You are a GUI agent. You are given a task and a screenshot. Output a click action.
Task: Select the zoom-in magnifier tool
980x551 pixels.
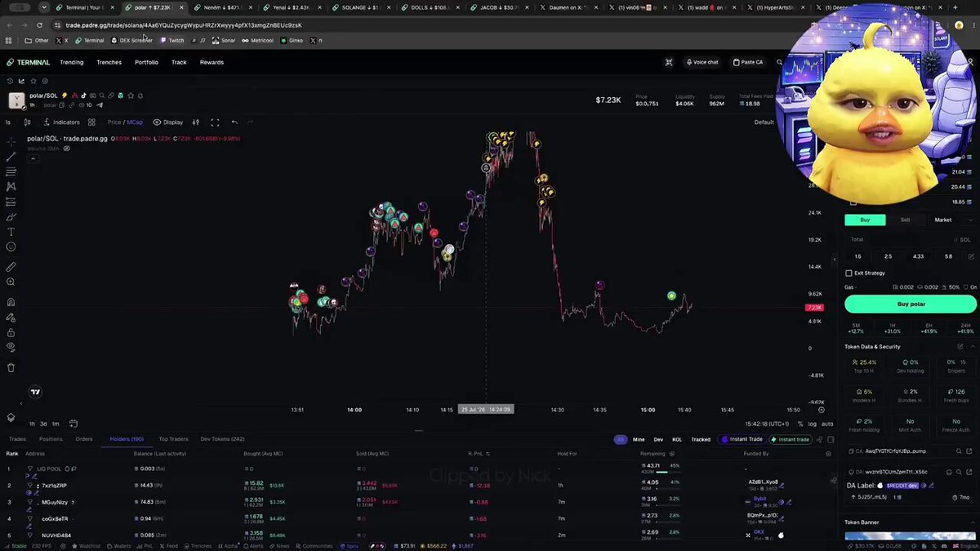(11, 282)
